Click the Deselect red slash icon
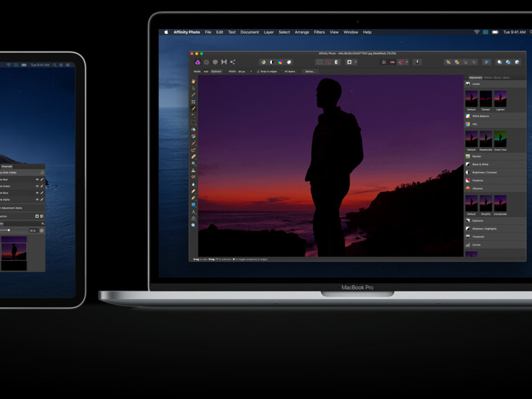This screenshot has width=532, height=399. (328, 62)
